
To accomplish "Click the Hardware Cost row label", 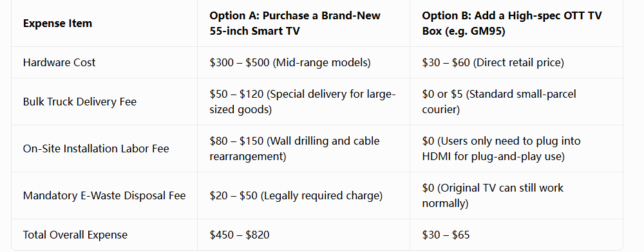I will point(59,63).
